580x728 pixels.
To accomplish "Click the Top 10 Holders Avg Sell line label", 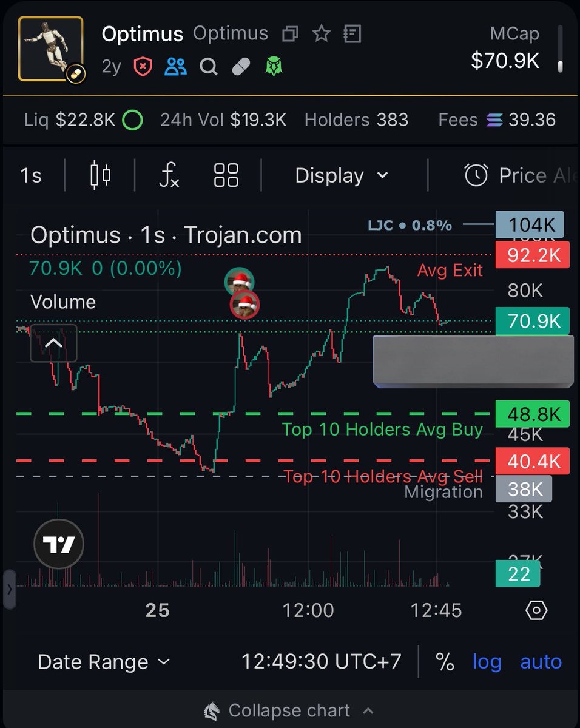I will pyautogui.click(x=383, y=476).
